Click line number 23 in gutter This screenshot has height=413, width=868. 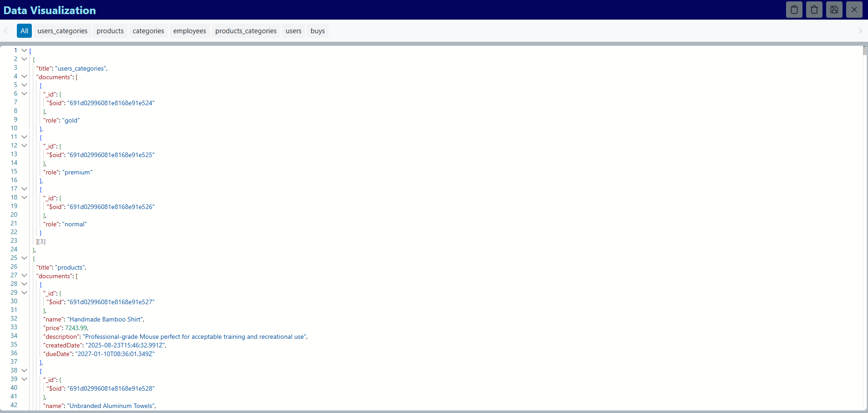tap(14, 240)
